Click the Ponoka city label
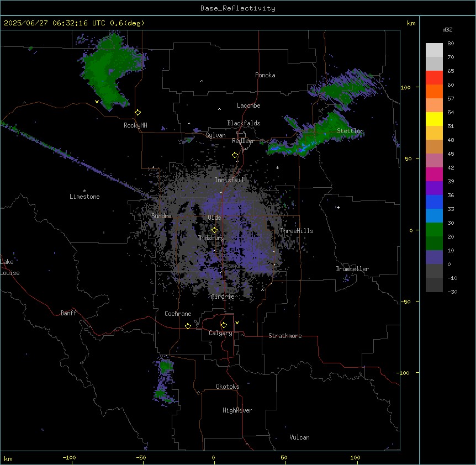The width and height of the screenshot is (476, 465). pyautogui.click(x=265, y=75)
